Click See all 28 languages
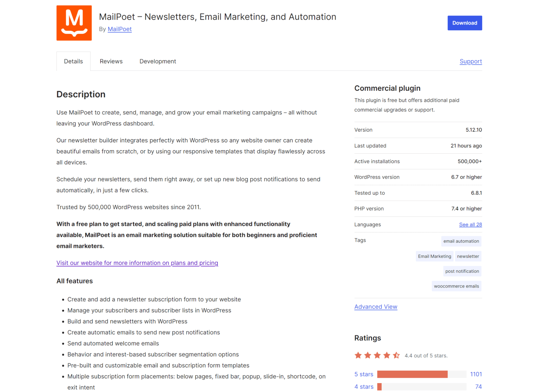This screenshot has width=536, height=392. [x=470, y=224]
